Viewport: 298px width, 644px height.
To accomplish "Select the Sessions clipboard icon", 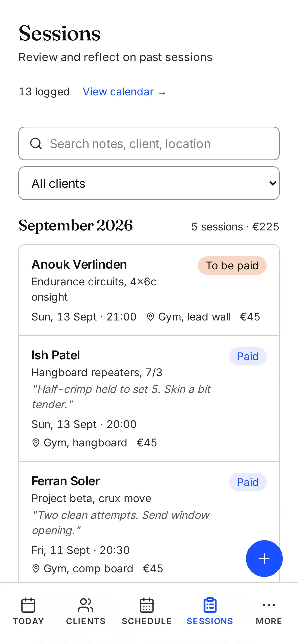I will click(210, 605).
